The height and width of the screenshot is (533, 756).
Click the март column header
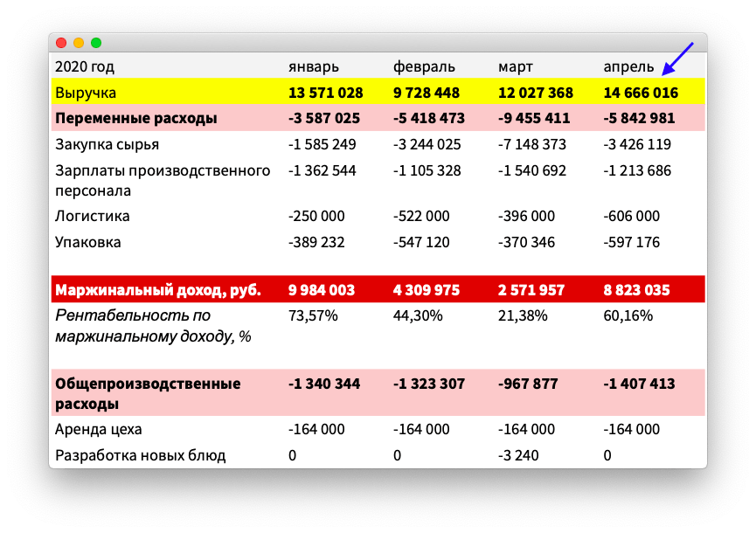[x=516, y=67]
